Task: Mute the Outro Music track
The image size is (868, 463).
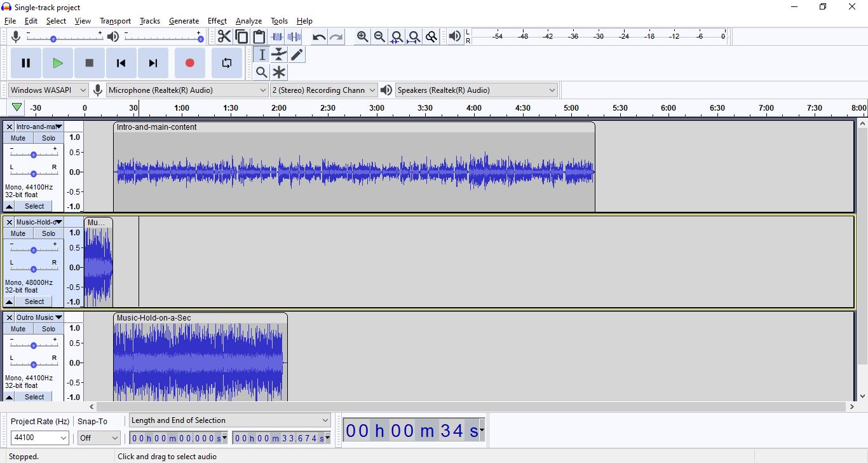Action: (x=18, y=329)
